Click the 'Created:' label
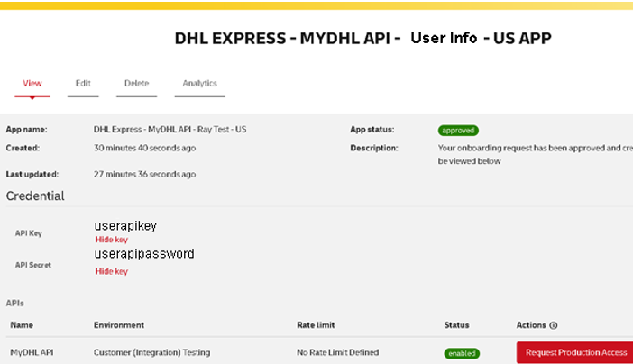 coord(23,148)
